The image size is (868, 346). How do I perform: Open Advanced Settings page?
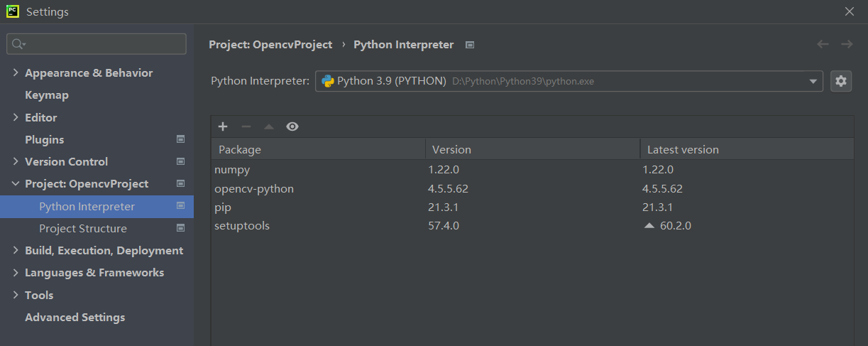click(x=75, y=318)
